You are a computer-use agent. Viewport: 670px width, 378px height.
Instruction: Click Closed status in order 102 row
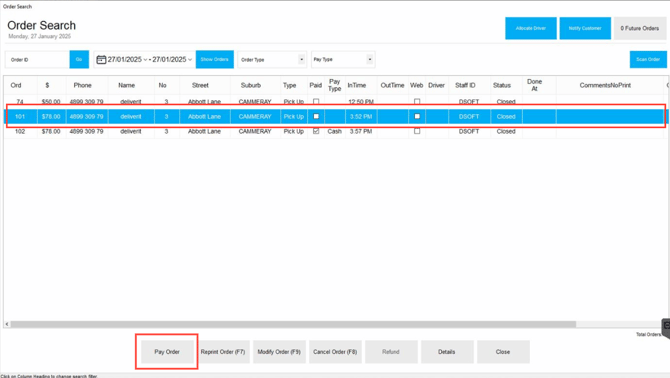[x=506, y=132]
